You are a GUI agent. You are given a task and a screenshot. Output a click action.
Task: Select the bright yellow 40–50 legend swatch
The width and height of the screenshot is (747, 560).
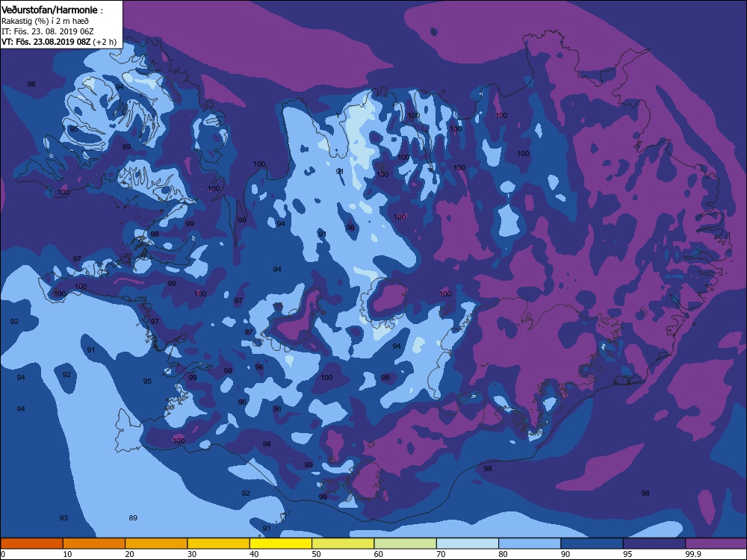pos(281,544)
